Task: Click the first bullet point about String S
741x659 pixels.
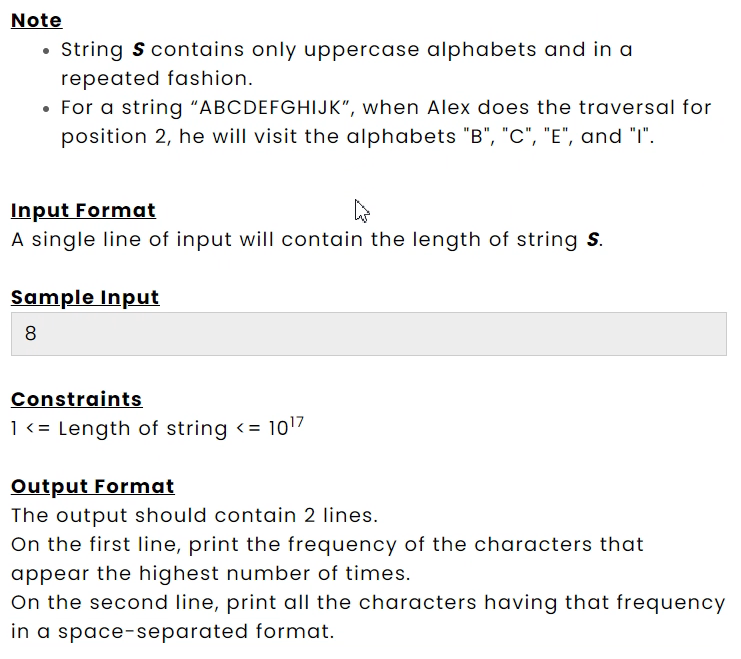Action: click(x=347, y=64)
